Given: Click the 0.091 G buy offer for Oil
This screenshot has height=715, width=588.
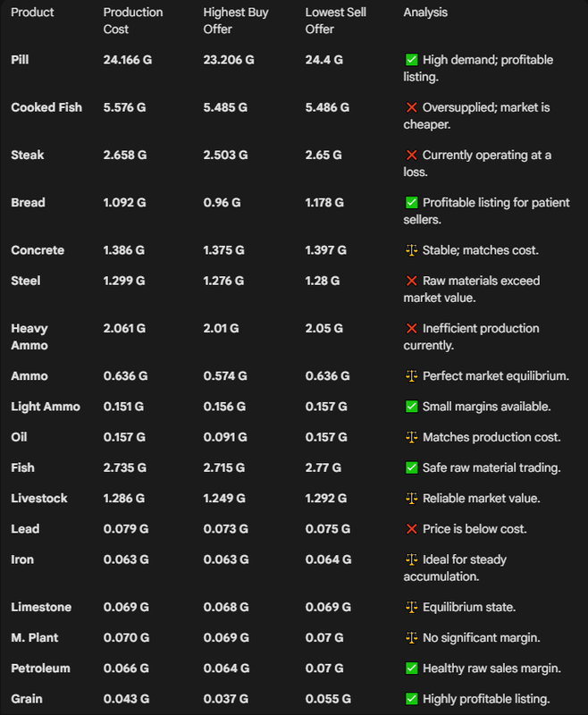Looking at the screenshot, I should tap(225, 437).
